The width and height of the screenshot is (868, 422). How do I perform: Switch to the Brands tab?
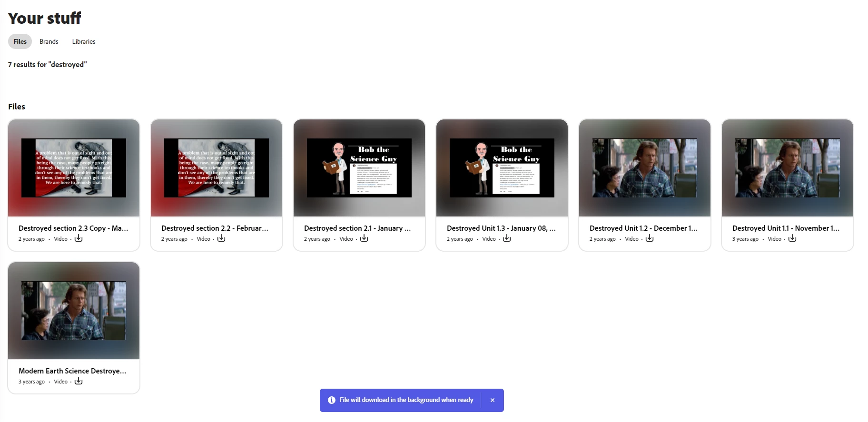click(x=49, y=41)
